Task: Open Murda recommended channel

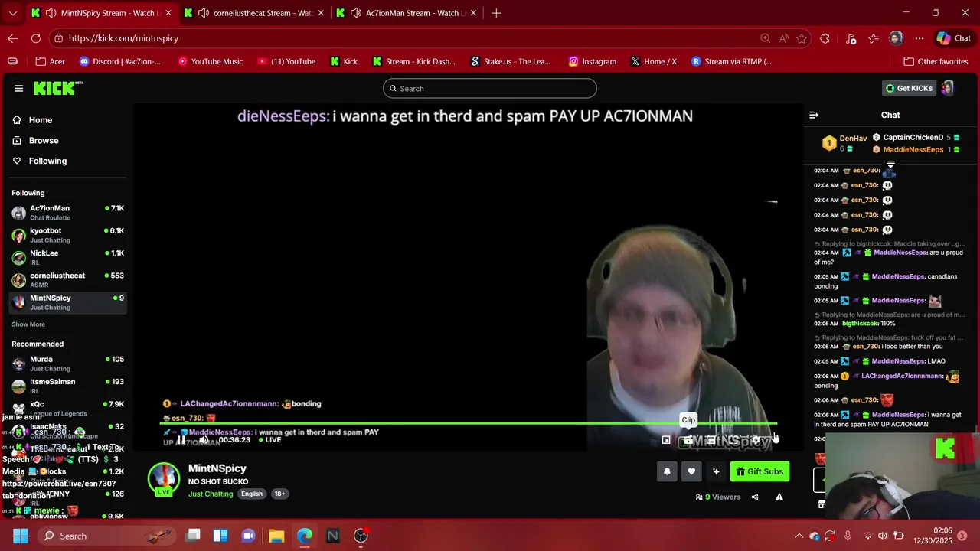Action: click(x=67, y=364)
